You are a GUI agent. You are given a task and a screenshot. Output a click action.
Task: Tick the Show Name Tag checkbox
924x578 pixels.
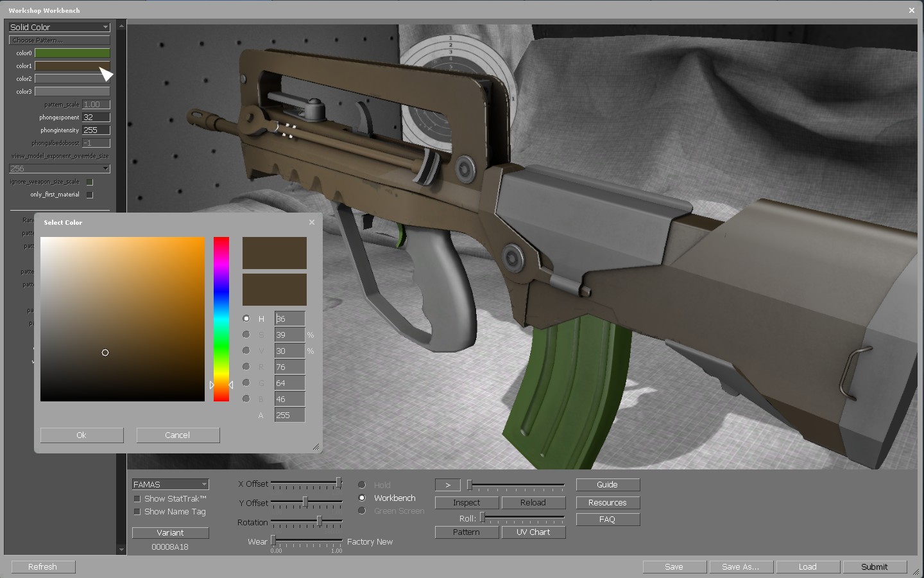[137, 512]
